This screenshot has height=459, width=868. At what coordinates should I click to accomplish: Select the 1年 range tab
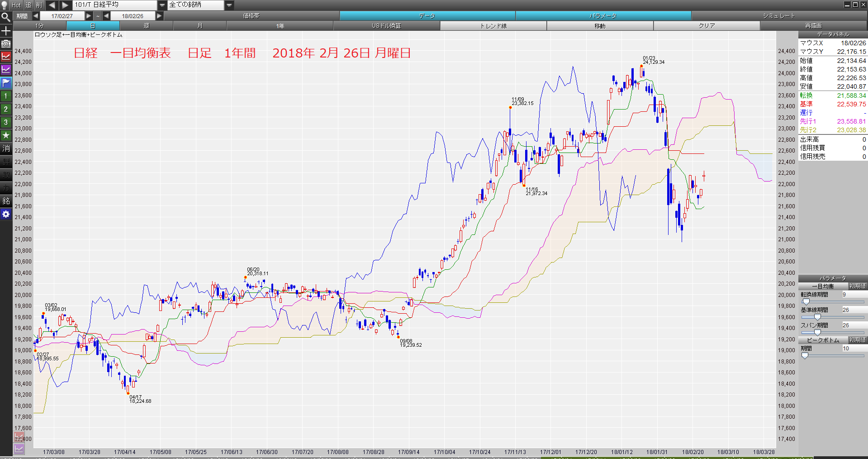(x=280, y=26)
